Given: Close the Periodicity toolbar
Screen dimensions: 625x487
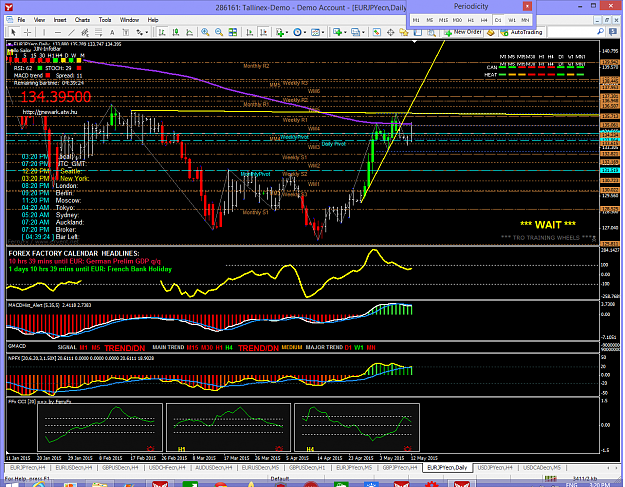Looking at the screenshot, I should (x=527, y=6).
